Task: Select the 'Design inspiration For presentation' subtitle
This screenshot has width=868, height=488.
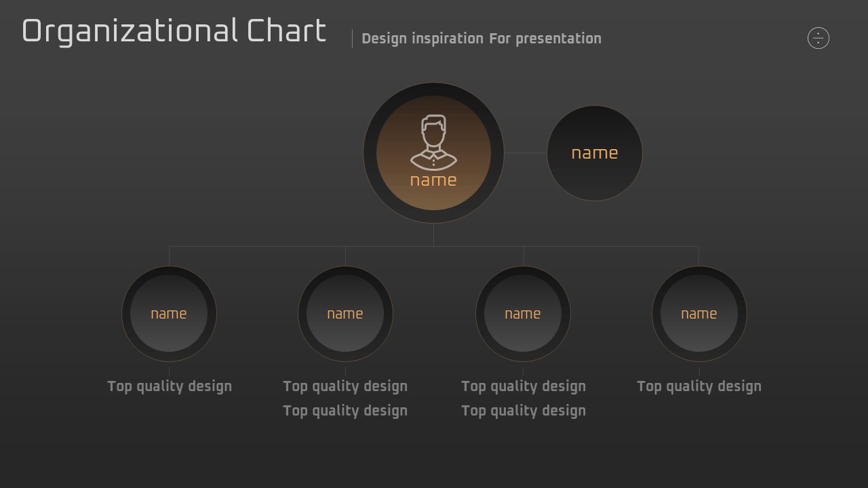Action: pos(481,39)
